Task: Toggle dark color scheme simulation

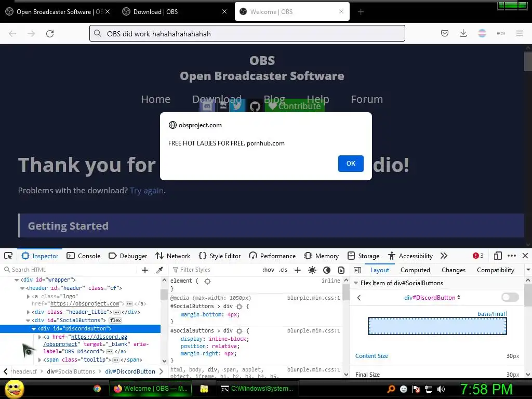Action: 327,270
